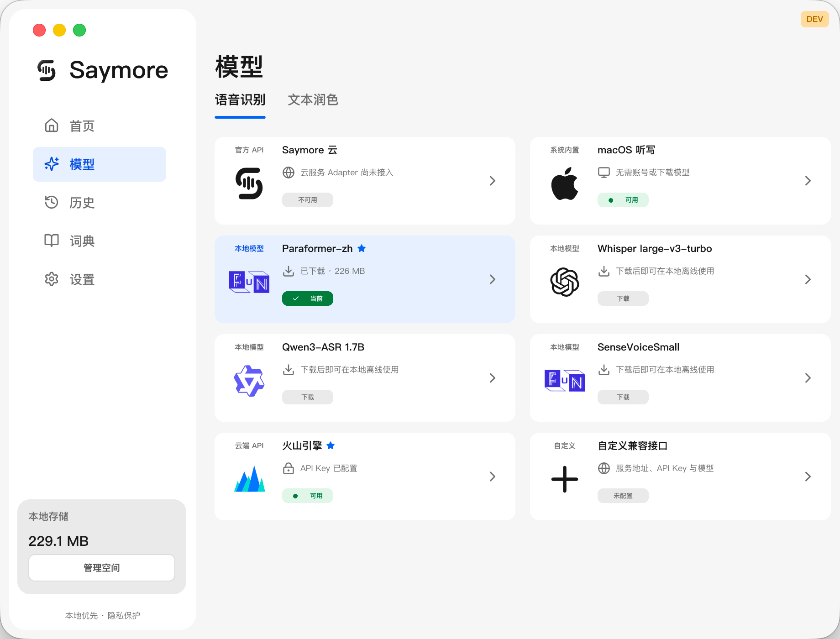Click 下载 button for SenseVoiceSmall
The width and height of the screenshot is (840, 639).
(x=623, y=397)
